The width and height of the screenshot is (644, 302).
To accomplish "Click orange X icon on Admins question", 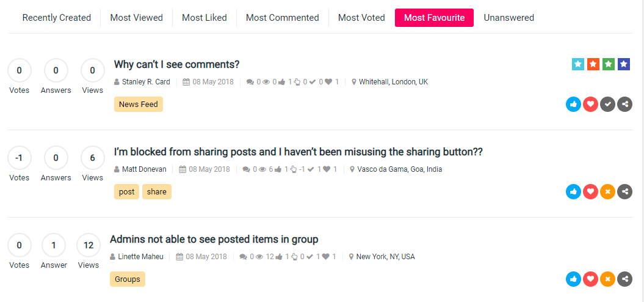I will (607, 279).
